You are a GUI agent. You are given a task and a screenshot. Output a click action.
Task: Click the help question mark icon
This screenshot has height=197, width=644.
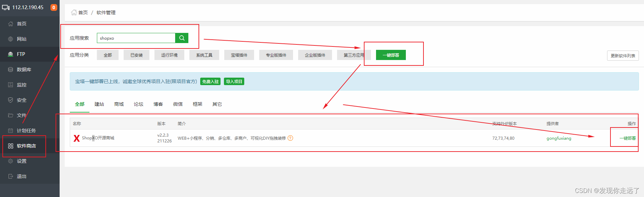(290, 138)
